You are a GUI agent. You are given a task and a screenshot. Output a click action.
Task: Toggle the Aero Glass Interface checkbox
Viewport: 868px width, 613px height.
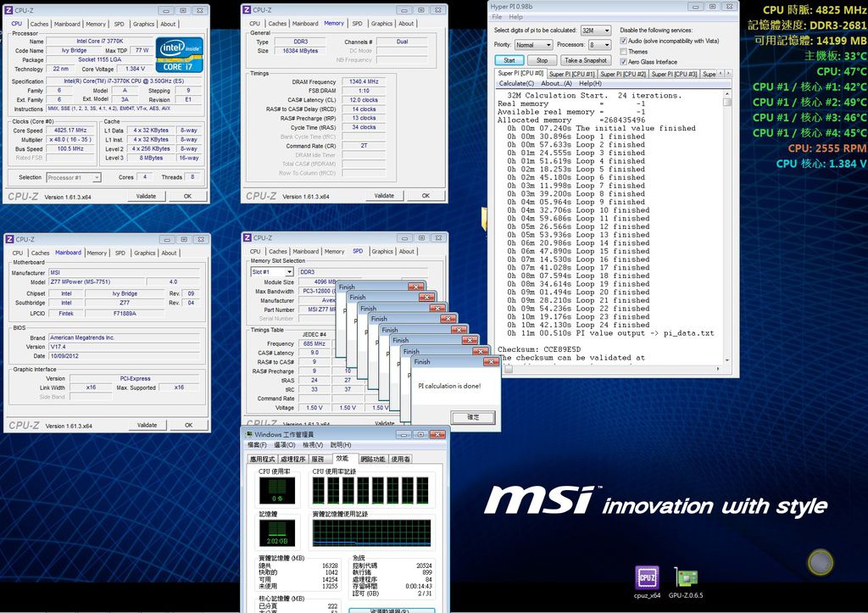[x=623, y=62]
